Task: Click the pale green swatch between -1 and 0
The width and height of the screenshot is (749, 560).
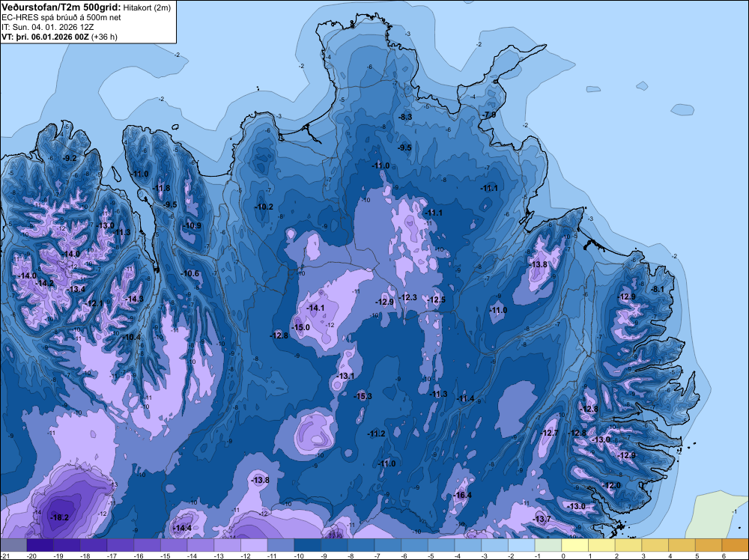Action: [x=548, y=545]
